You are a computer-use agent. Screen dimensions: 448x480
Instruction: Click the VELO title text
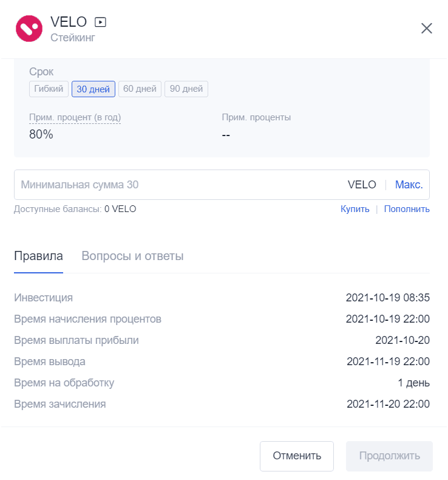[x=69, y=22]
